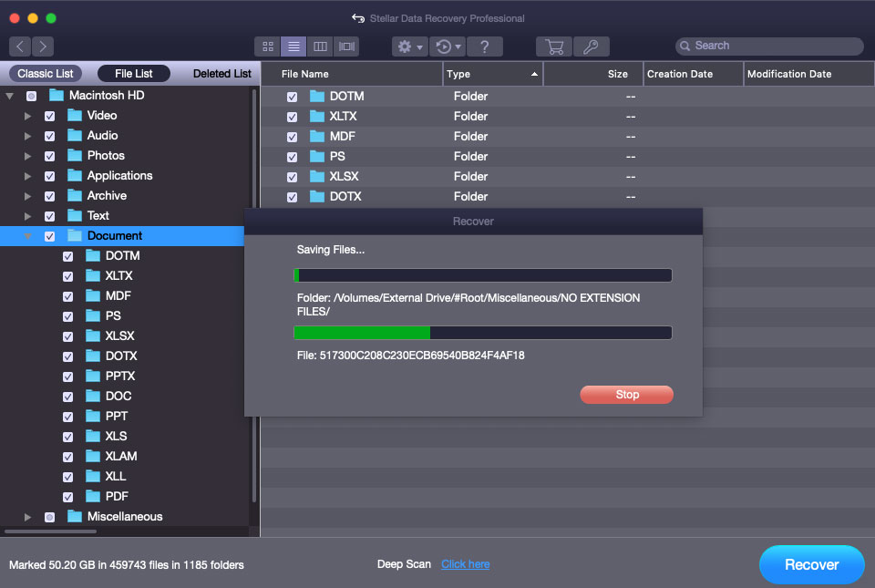Expand the Archive folder node

pos(27,196)
